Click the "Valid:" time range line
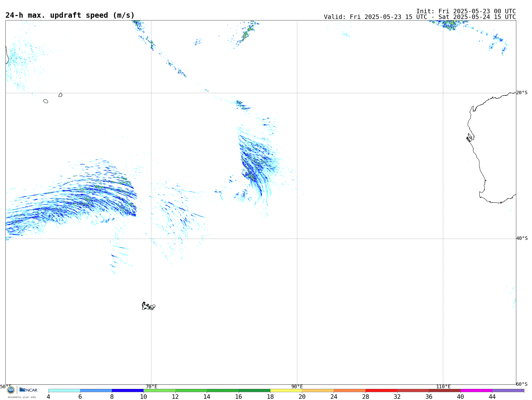The image size is (532, 400). click(420, 17)
